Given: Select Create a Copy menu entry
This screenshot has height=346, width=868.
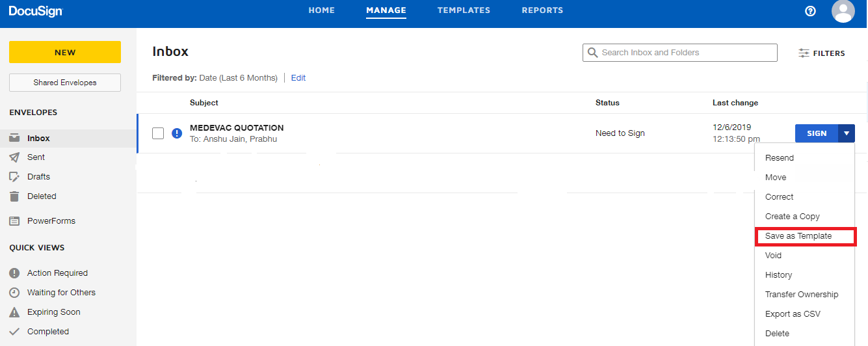Looking at the screenshot, I should (x=805, y=217).
